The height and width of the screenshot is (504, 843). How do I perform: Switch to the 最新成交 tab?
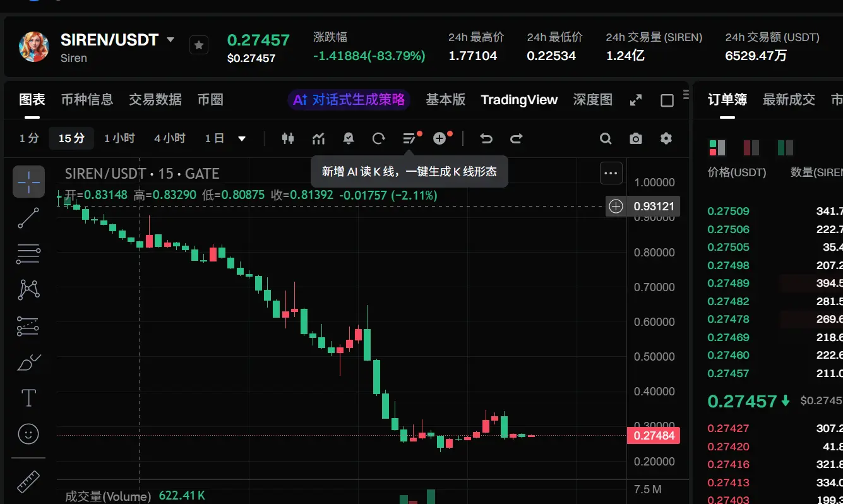coord(789,99)
